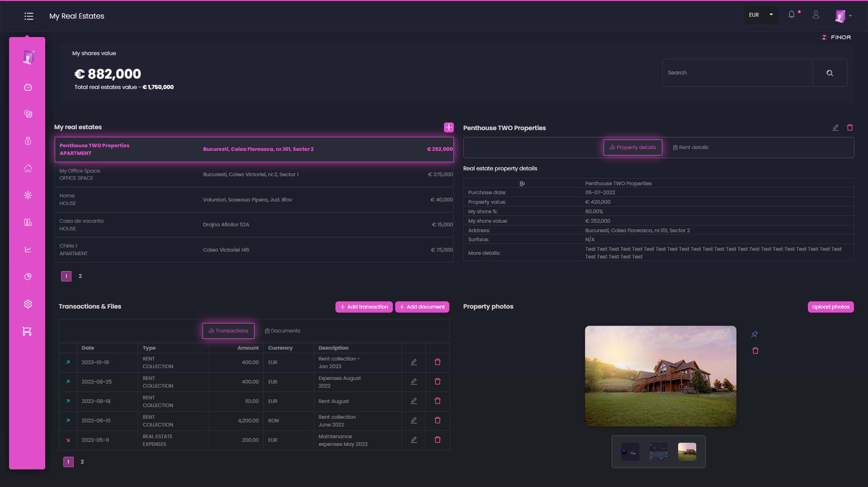Delete the 2023-01-19 rent collection transaction

pos(437,362)
